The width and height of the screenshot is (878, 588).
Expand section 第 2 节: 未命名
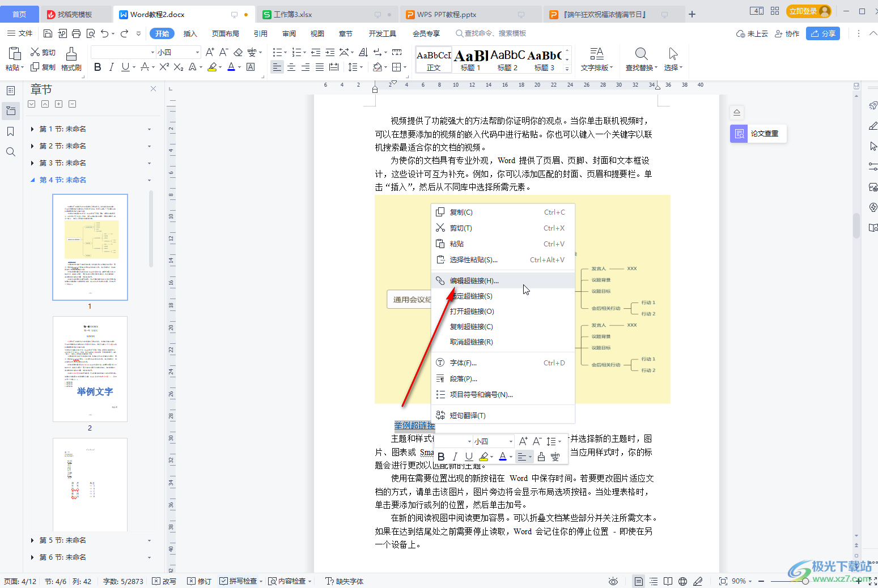[32, 146]
